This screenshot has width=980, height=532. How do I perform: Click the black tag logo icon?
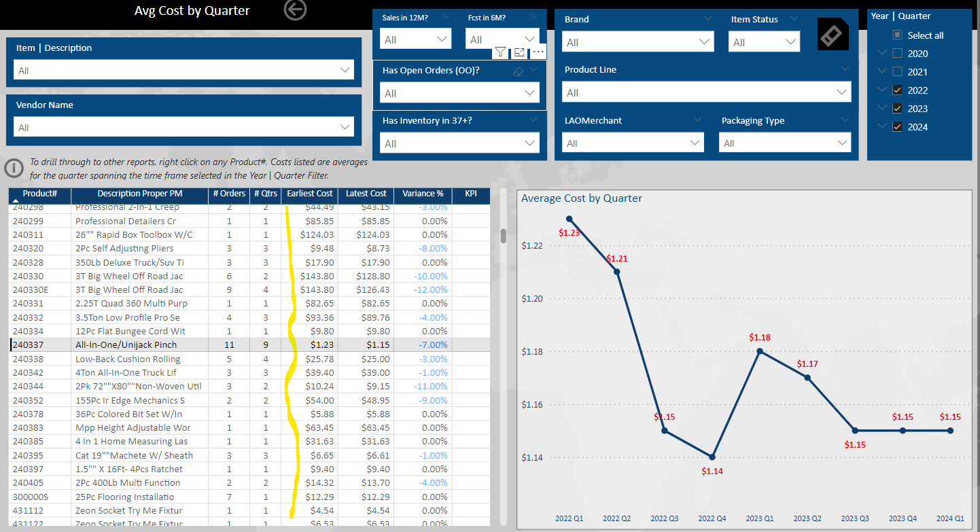[x=833, y=34]
